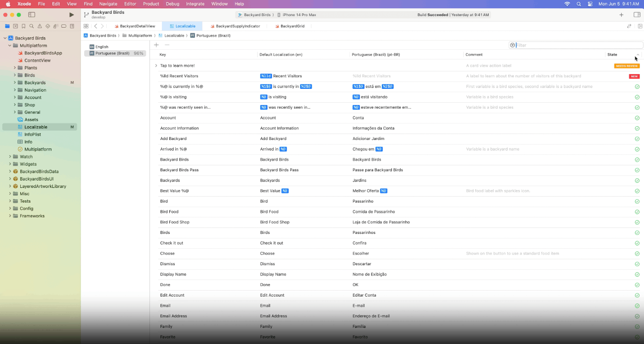Expand the Plants folder
The image size is (644, 344).
coord(15,68)
